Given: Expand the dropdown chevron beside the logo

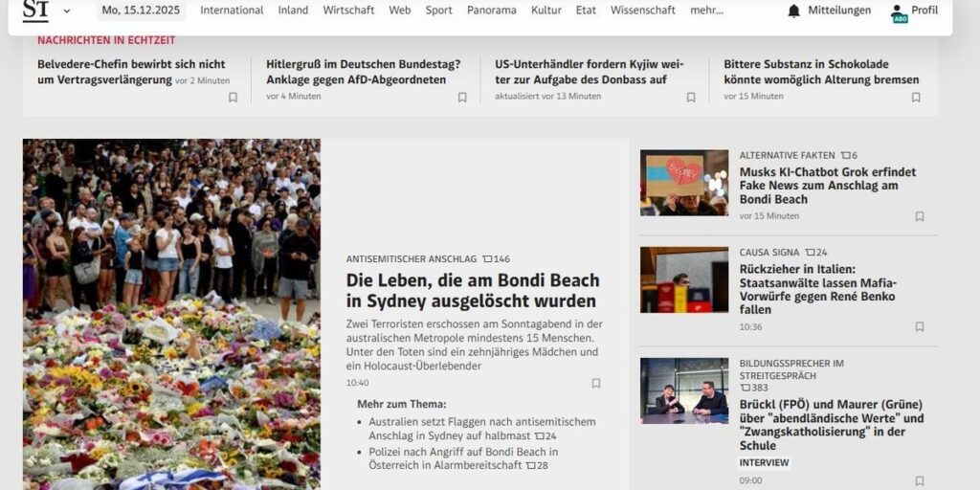Looking at the screenshot, I should pos(67,11).
